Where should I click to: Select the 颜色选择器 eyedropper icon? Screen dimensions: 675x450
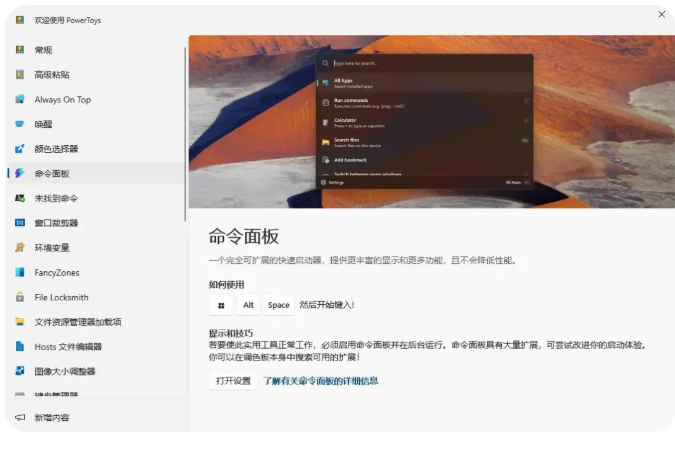(20, 149)
